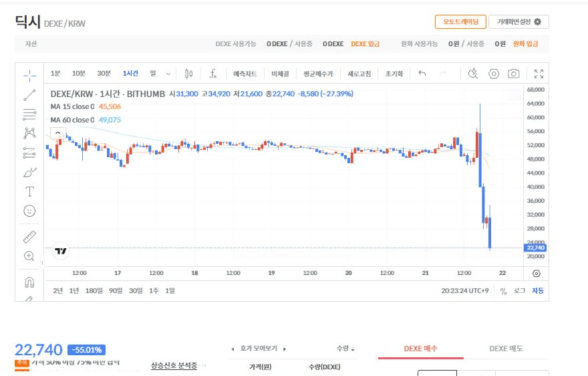Open the price axis settings gear
The width and height of the screenshot is (588, 376).
[x=537, y=274]
